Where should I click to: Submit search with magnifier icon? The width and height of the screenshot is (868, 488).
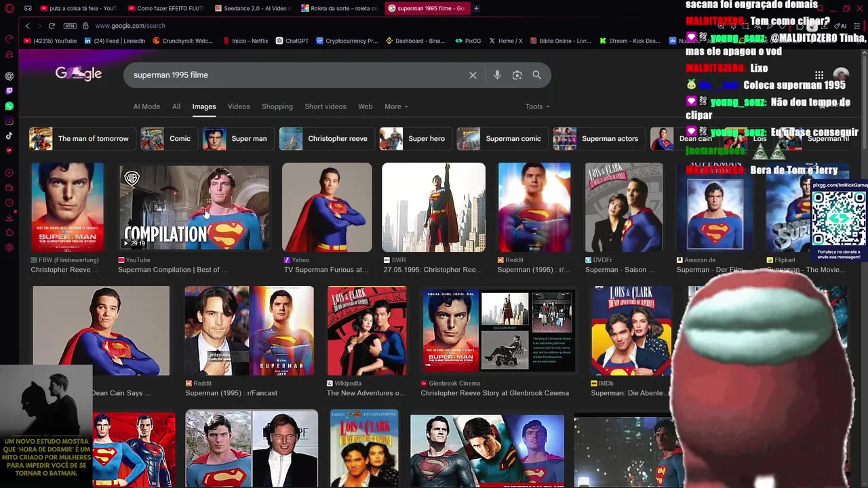coord(536,75)
